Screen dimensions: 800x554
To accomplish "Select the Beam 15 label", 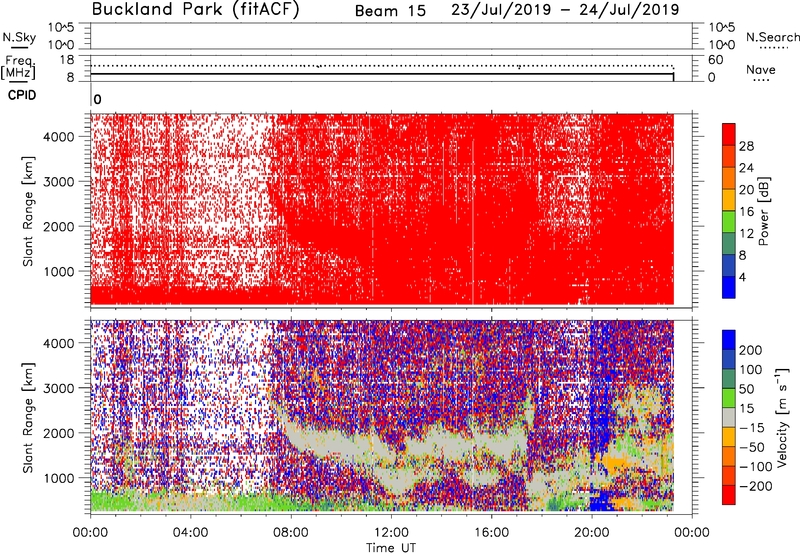I will pyautogui.click(x=390, y=11).
